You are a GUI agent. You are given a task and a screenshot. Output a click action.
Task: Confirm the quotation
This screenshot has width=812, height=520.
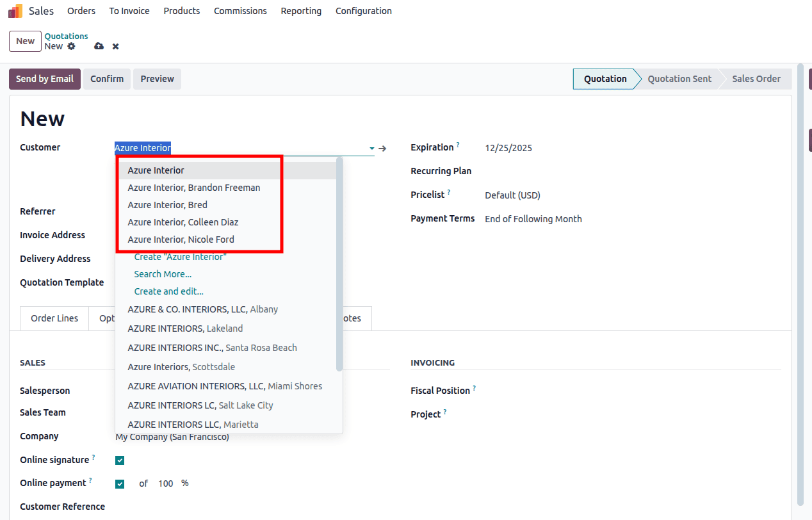pos(106,78)
